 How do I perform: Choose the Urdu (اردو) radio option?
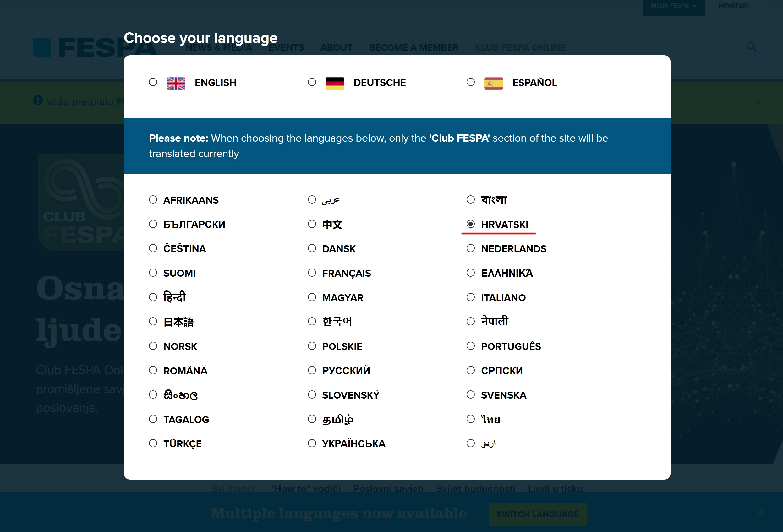pyautogui.click(x=471, y=443)
